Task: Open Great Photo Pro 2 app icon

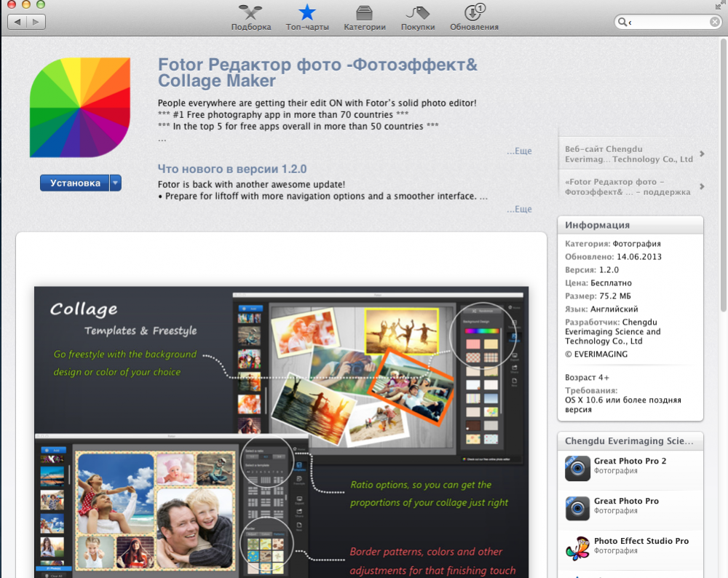Action: coord(577,468)
